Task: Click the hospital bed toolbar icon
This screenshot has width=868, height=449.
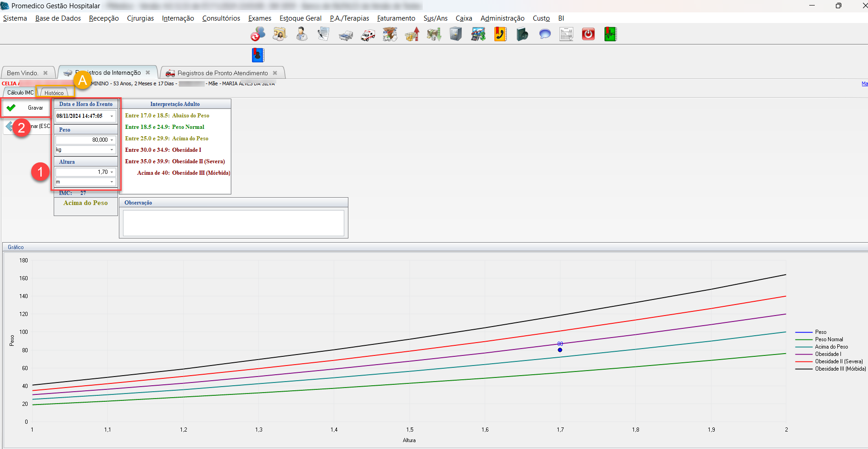Action: click(346, 34)
